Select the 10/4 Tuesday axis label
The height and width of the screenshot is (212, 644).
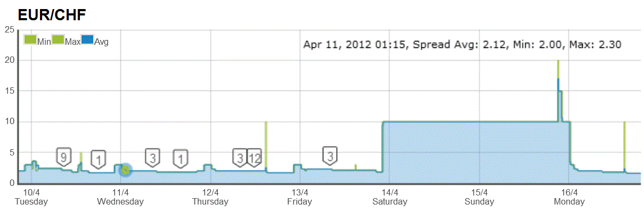point(31,197)
